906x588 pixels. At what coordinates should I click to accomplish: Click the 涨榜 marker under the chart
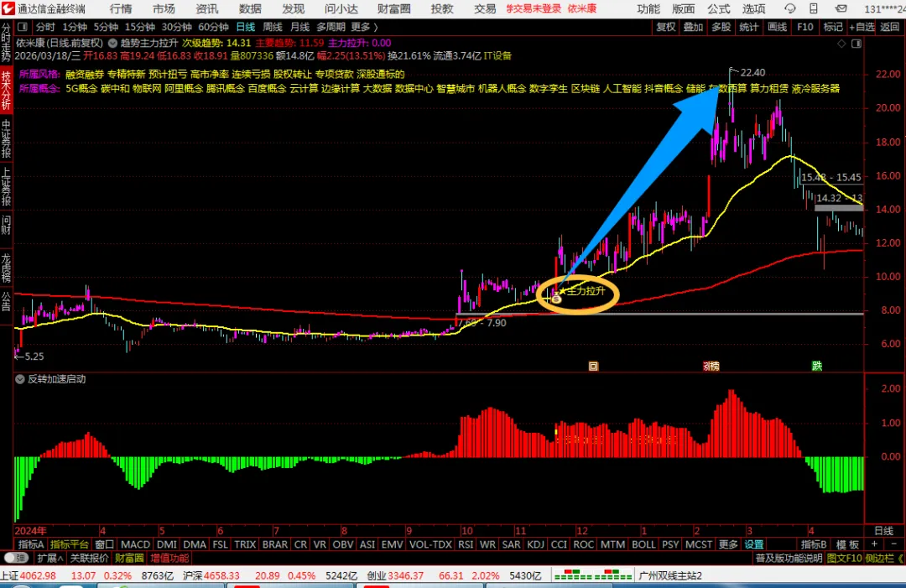tap(711, 366)
